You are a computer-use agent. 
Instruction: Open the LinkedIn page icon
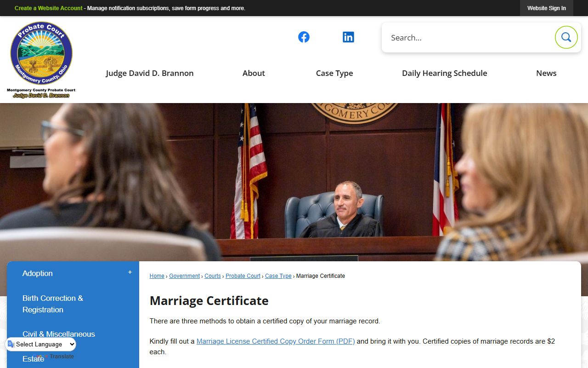point(348,37)
